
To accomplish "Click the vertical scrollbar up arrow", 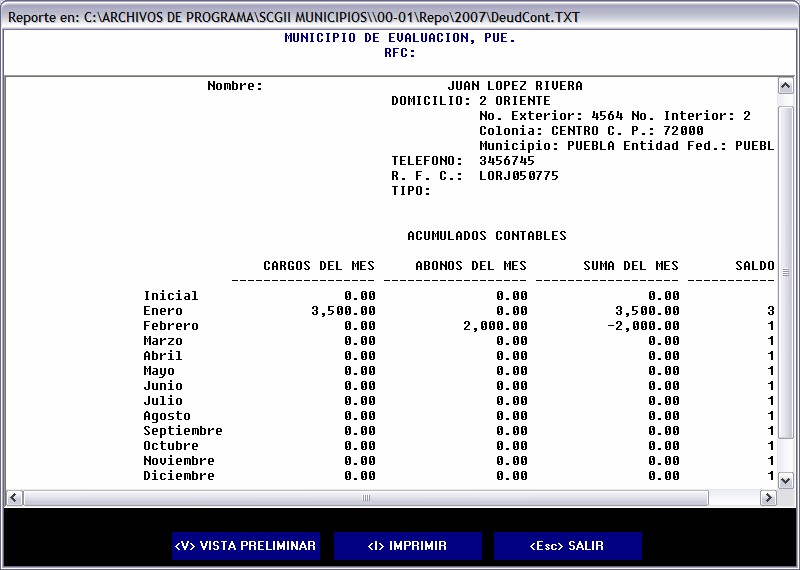I will (x=785, y=86).
